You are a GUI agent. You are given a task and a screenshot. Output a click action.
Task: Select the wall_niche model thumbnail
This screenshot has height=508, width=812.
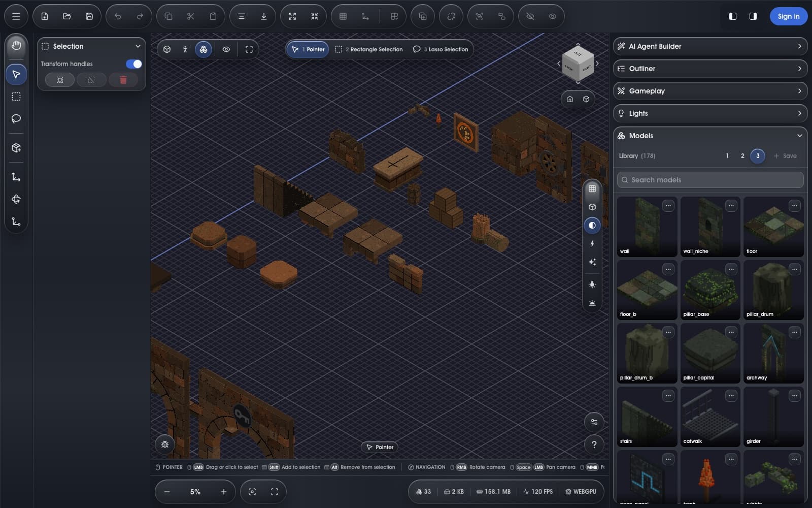point(710,227)
